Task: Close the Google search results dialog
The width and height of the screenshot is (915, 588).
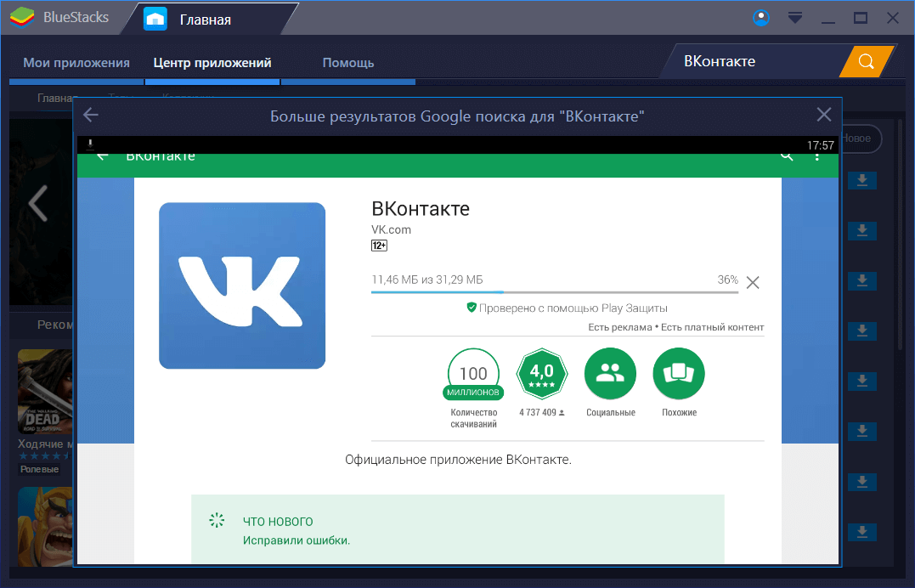Action: click(x=824, y=115)
